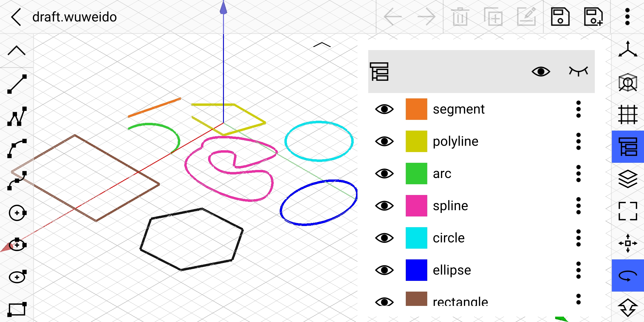Click the back navigation arrow

click(x=15, y=16)
